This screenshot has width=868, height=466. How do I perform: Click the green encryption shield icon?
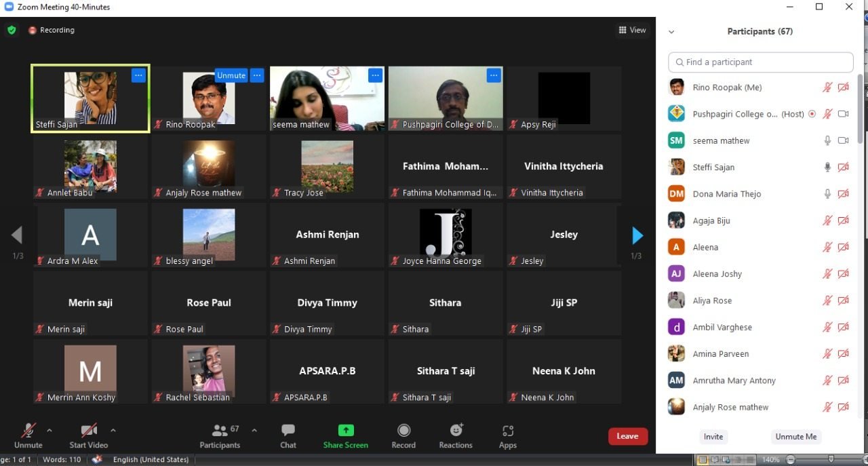tap(12, 30)
